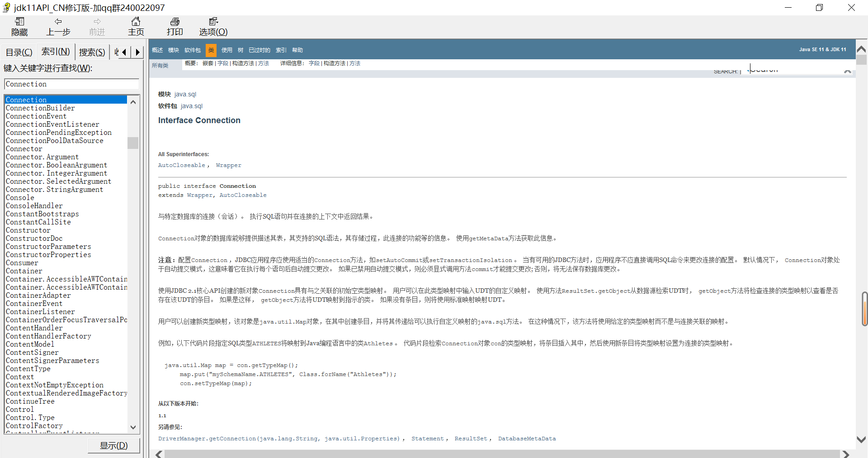
Task: Open the getMetaData method link
Action: tap(489, 239)
